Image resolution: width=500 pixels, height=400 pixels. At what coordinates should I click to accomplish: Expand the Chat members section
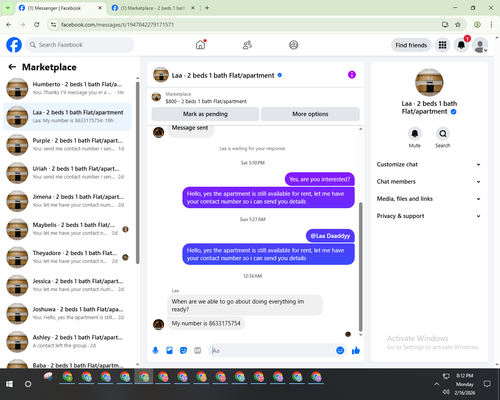pyautogui.click(x=429, y=182)
